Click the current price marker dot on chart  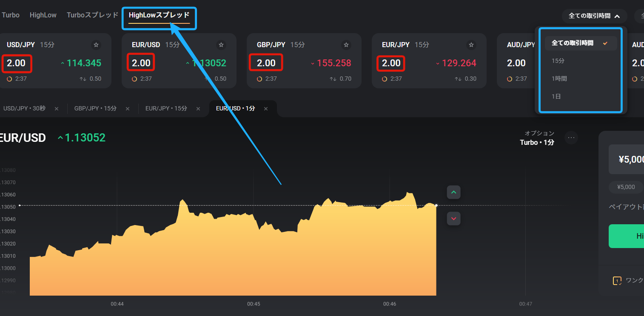[436, 206]
